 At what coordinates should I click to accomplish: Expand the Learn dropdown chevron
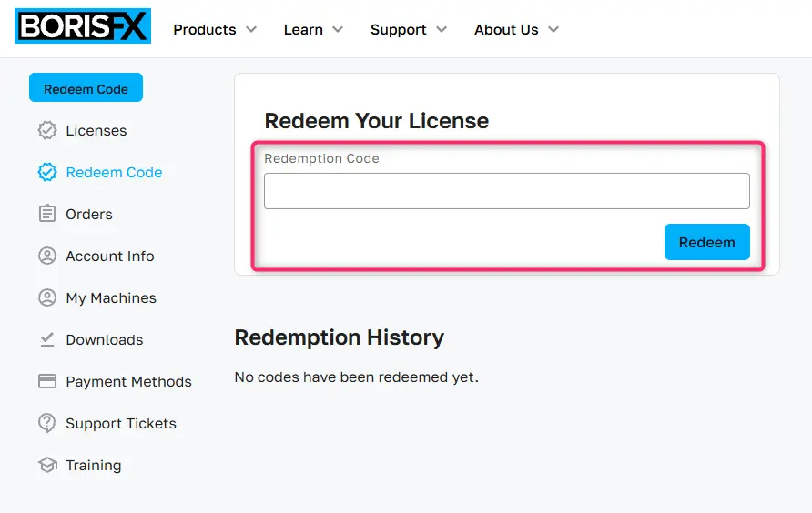coord(338,29)
